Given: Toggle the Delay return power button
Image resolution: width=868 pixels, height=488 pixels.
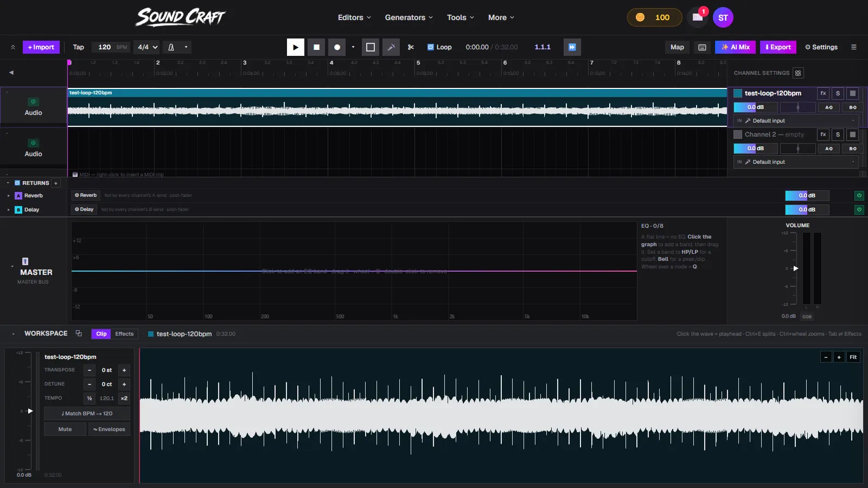Looking at the screenshot, I should point(859,209).
